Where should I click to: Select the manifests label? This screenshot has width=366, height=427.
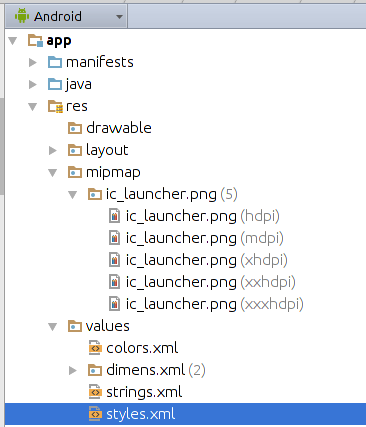(100, 62)
